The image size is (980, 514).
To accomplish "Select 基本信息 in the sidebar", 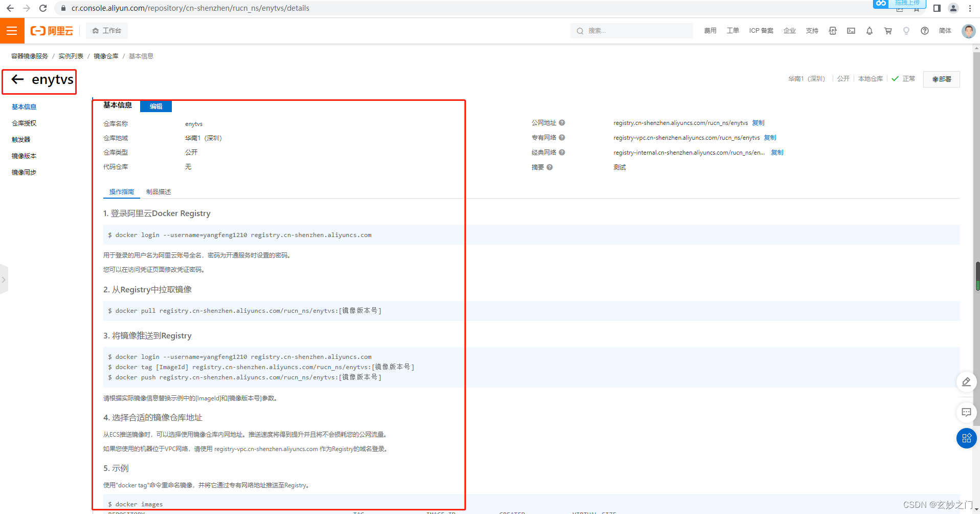I will tap(24, 107).
